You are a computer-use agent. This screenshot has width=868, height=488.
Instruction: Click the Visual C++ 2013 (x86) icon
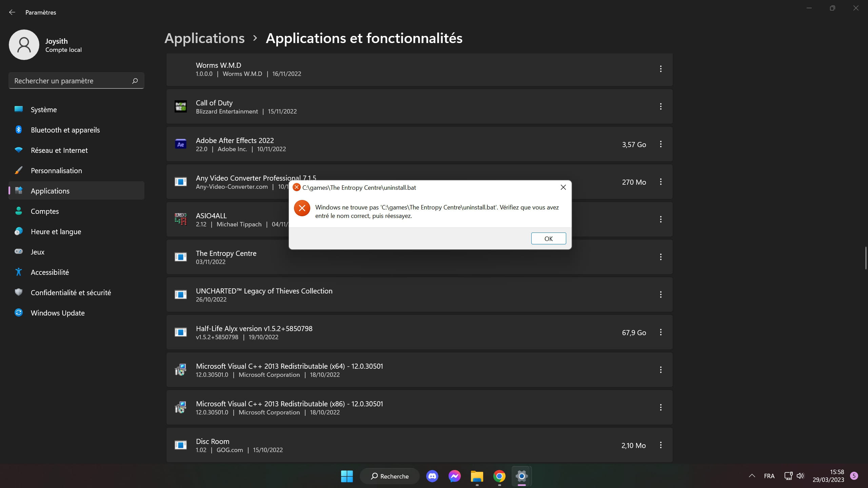point(180,407)
